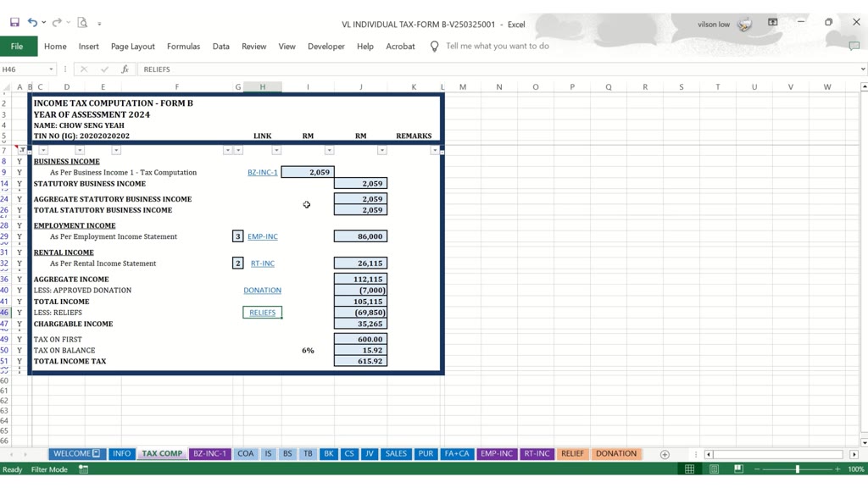Follow the EMP-INC hyperlink in LINK column

[263, 236]
